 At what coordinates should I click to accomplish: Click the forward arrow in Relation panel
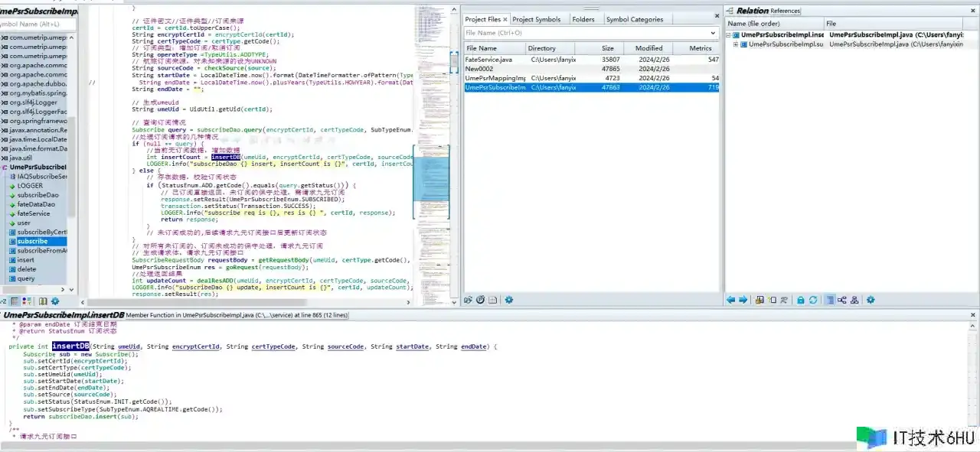click(742, 301)
